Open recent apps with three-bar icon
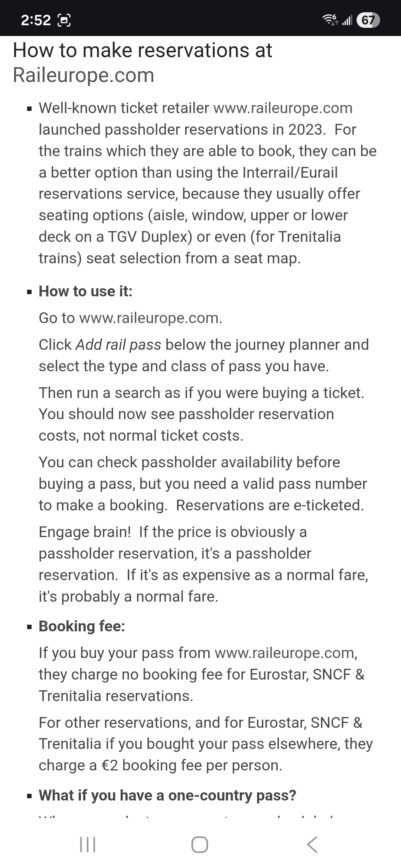This screenshot has height=868, width=401. (x=88, y=845)
